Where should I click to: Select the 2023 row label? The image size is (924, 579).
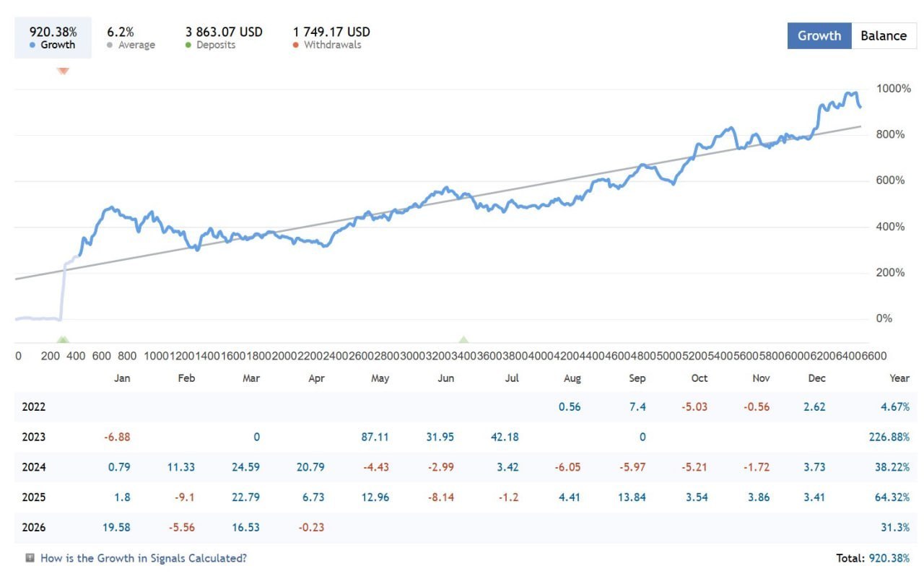click(x=34, y=437)
